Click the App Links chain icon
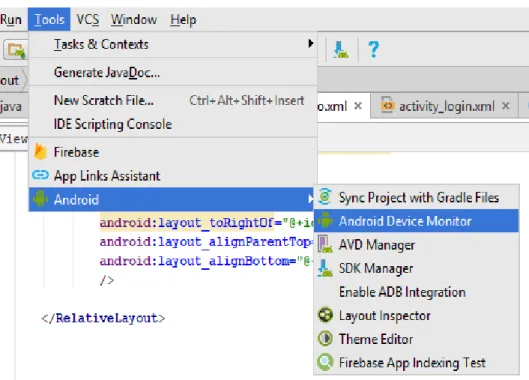This screenshot has height=380, width=529. [40, 175]
